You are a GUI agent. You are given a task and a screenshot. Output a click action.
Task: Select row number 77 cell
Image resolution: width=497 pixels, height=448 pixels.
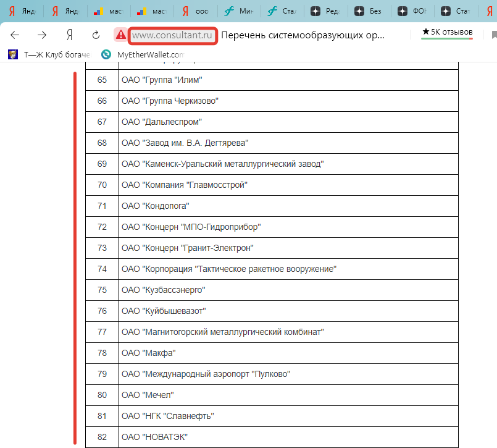coord(102,332)
